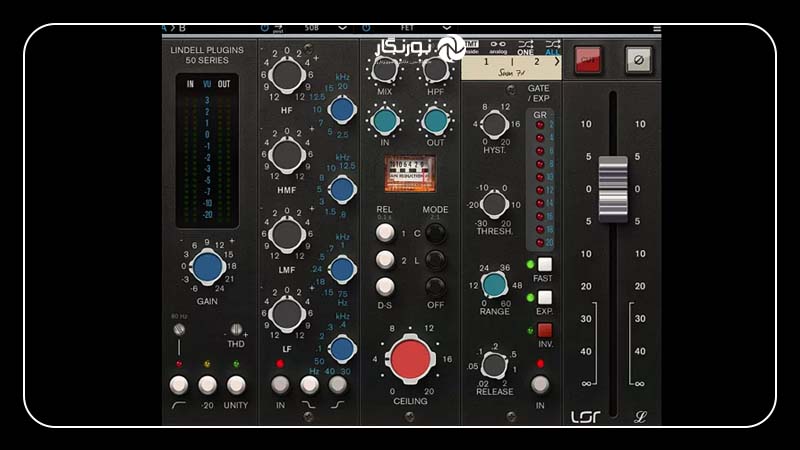Click the gate RELEASE knob
This screenshot has width=800, height=450.
494,364
